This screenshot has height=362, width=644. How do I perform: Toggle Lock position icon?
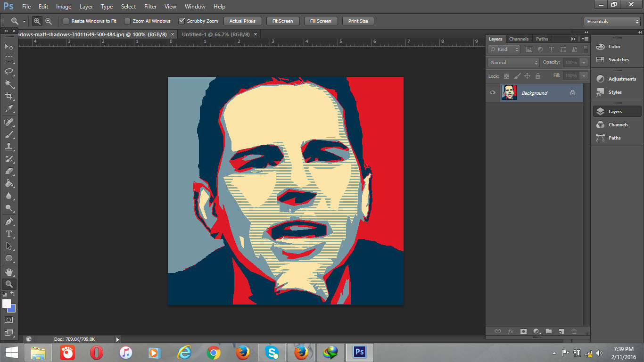[x=528, y=76]
